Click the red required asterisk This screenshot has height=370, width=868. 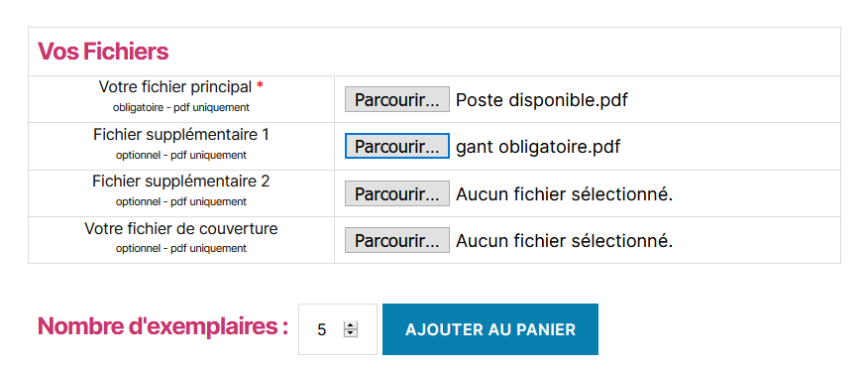260,86
